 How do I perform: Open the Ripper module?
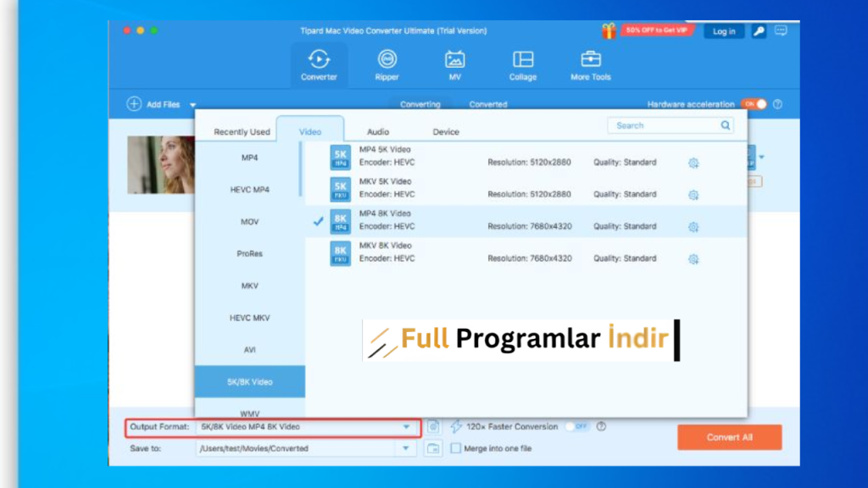coord(387,65)
